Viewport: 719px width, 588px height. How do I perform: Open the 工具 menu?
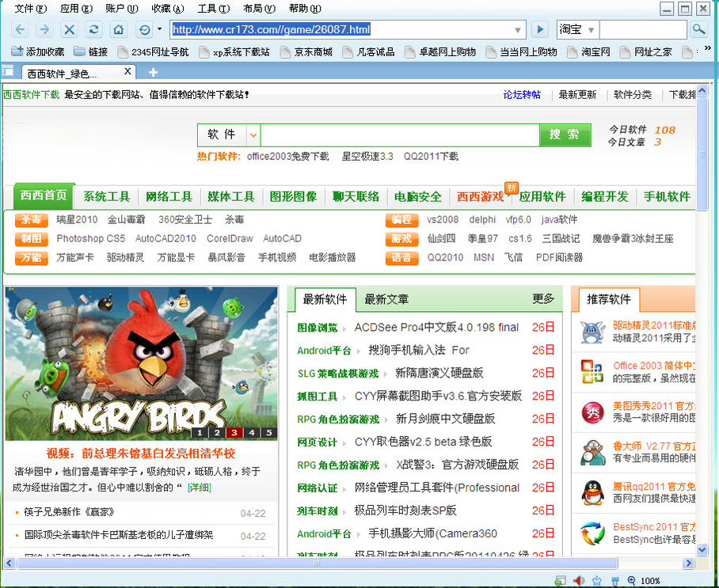pyautogui.click(x=213, y=9)
